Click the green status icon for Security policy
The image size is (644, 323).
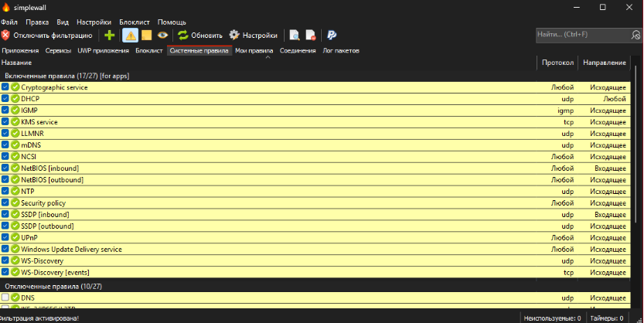[15, 202]
